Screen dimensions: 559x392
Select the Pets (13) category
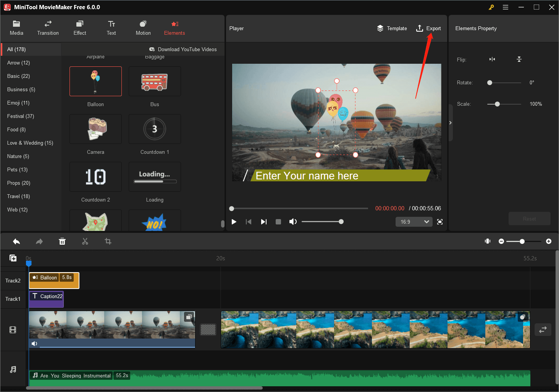click(31, 169)
